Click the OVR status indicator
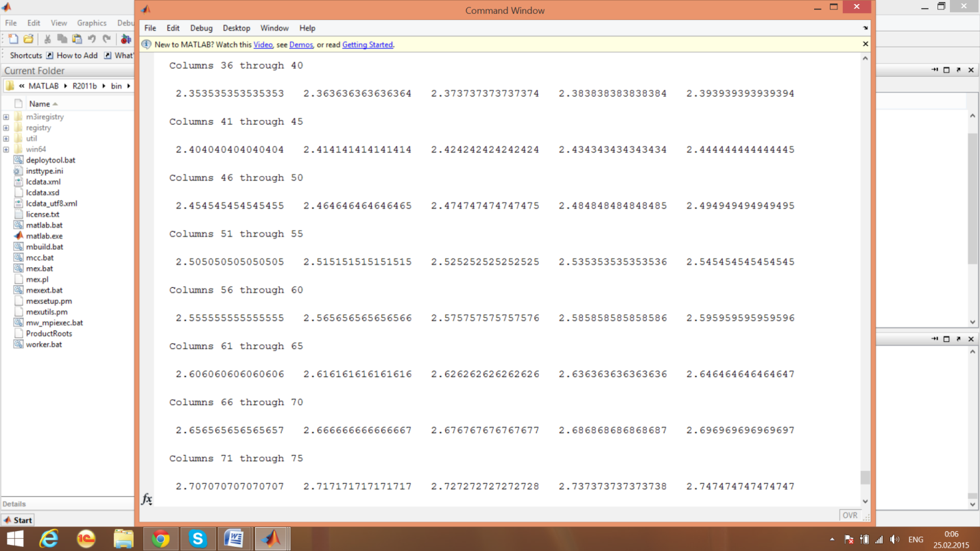The width and height of the screenshot is (980, 551). click(850, 515)
